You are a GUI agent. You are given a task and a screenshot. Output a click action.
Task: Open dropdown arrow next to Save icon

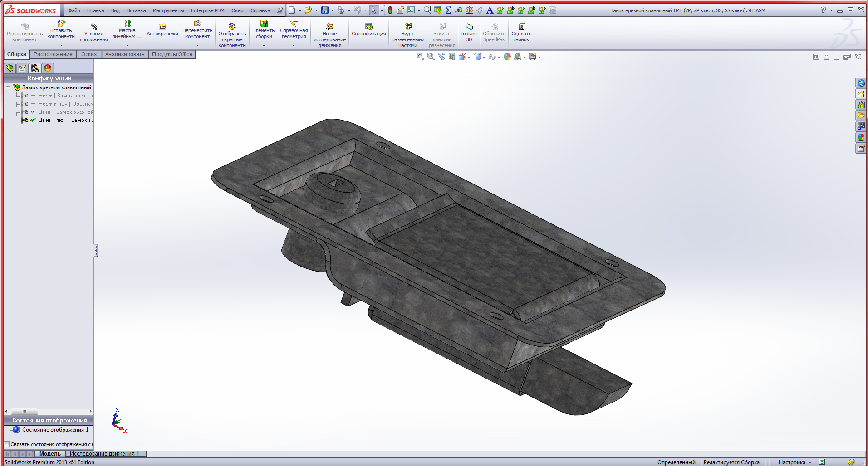(x=332, y=10)
